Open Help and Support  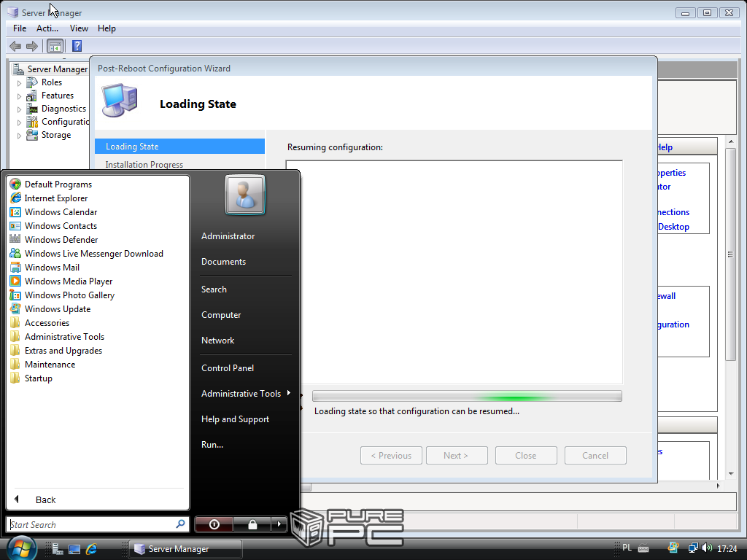(x=235, y=419)
